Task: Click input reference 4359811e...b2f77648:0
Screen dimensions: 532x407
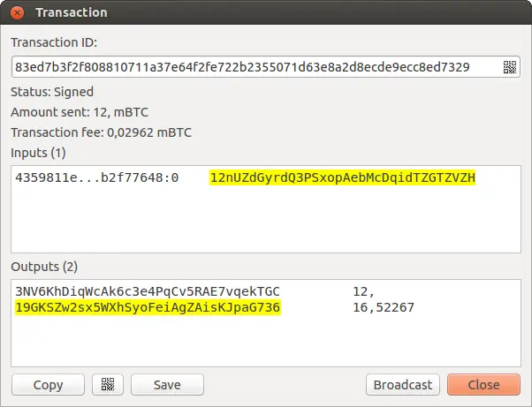Action: (96, 177)
